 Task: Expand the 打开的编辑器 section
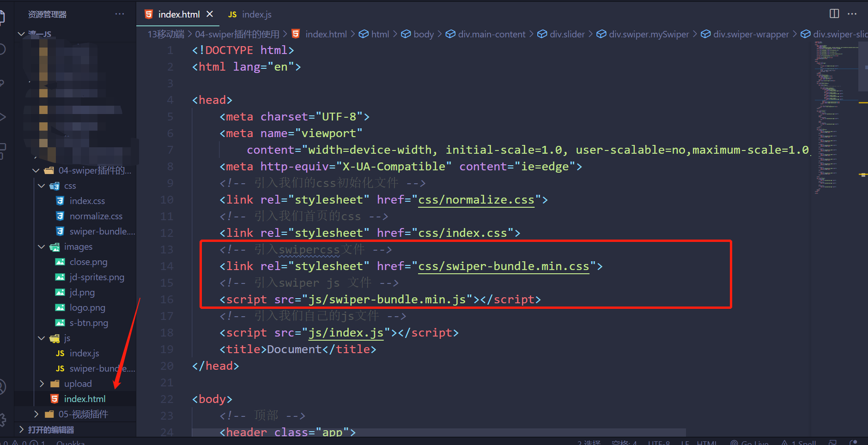[21, 429]
